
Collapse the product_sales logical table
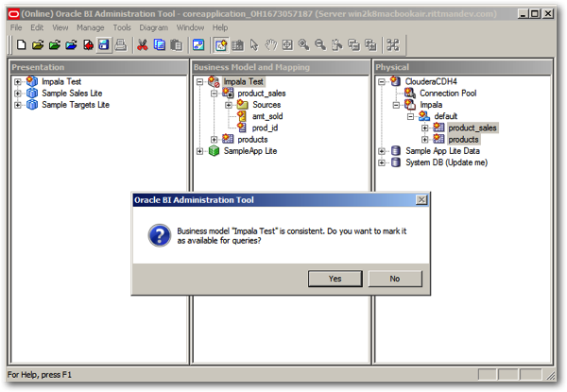click(215, 94)
